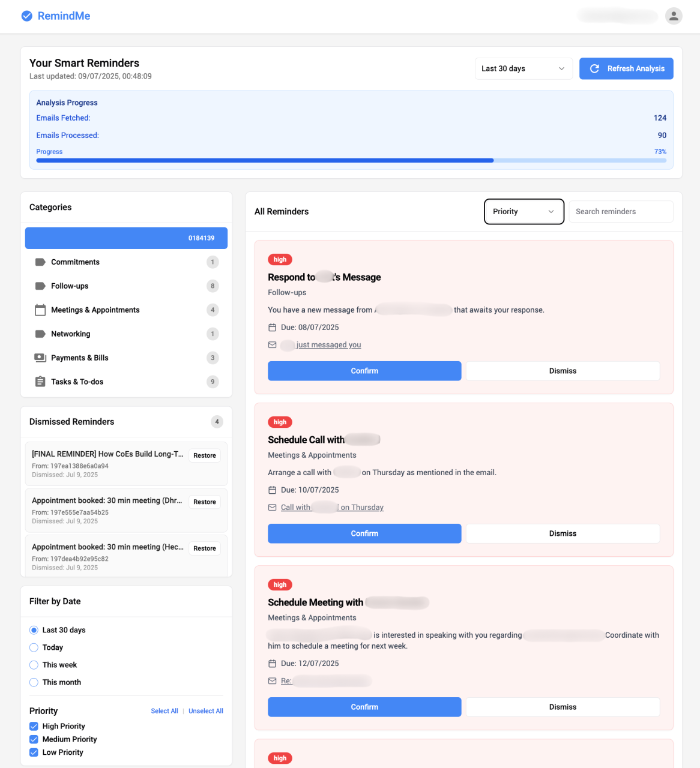Restore the dismissed appointment with (Hec...
Viewport: 700px width, 768px height.
click(205, 548)
